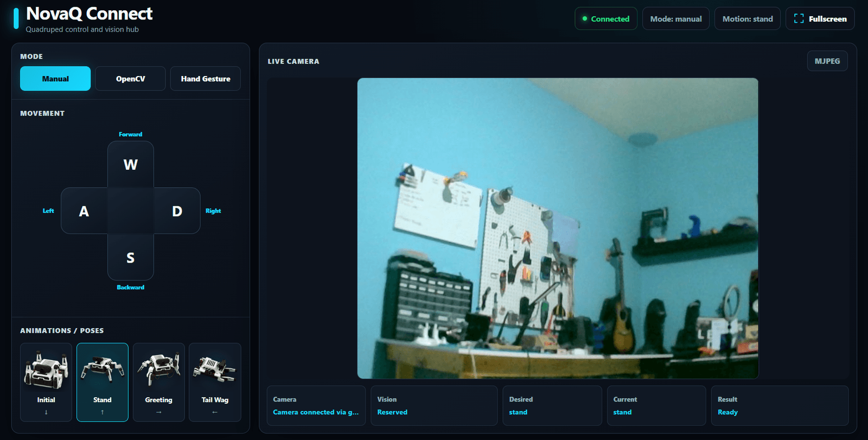868x440 pixels.
Task: Click the MJPEG stream format badge
Action: click(827, 61)
